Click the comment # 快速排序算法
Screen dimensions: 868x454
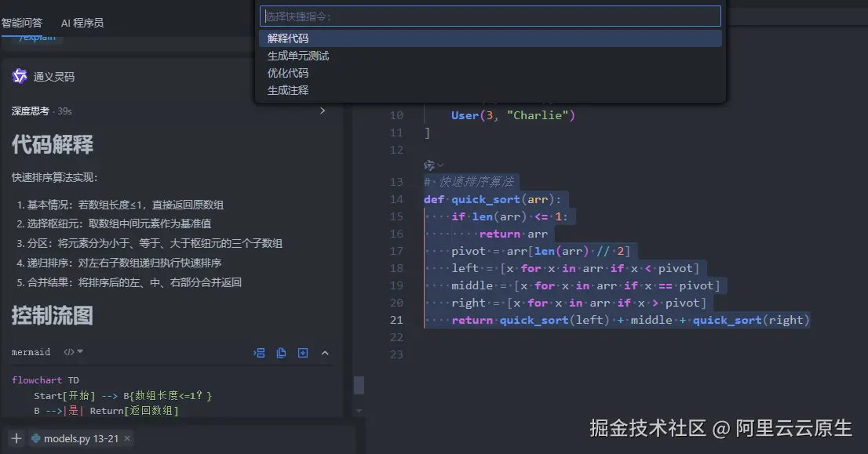[469, 182]
